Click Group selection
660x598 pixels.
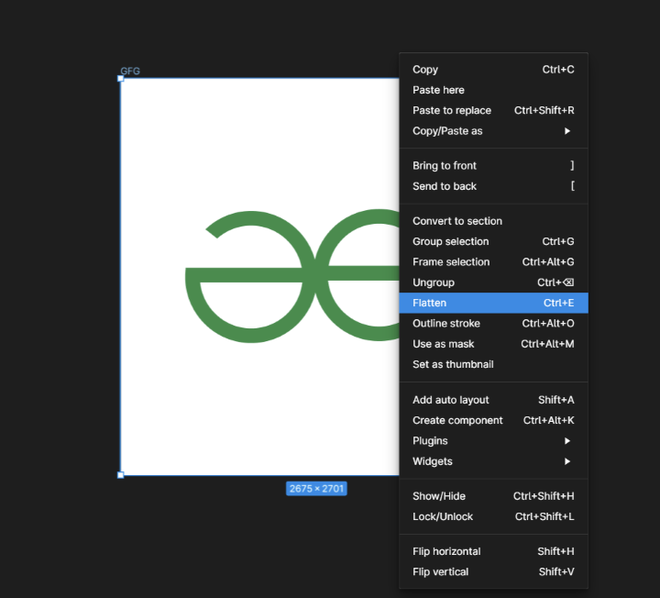[x=493, y=242]
